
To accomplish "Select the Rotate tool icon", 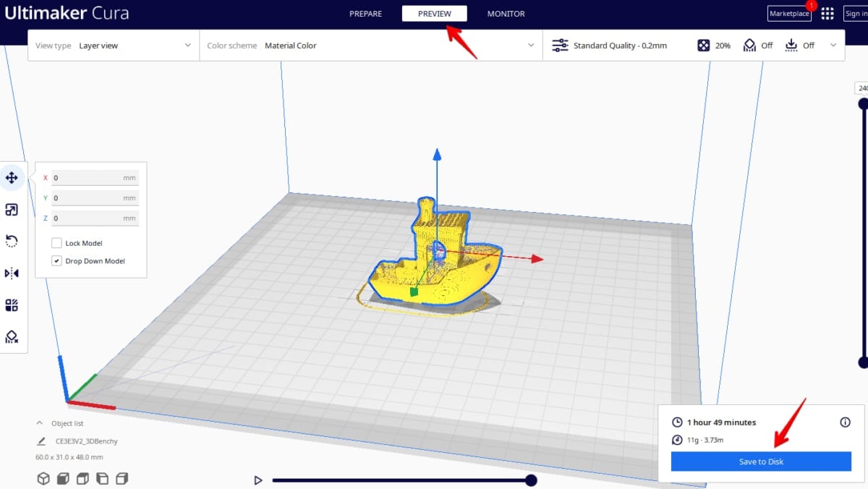I will pyautogui.click(x=12, y=241).
